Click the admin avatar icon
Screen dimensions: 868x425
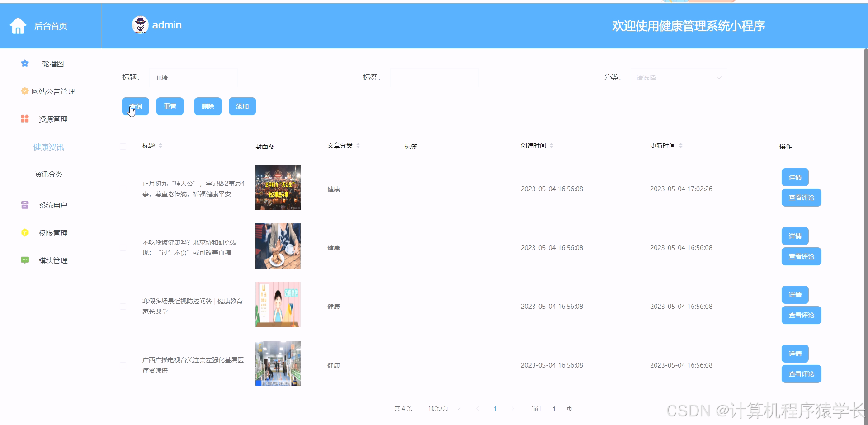[140, 25]
